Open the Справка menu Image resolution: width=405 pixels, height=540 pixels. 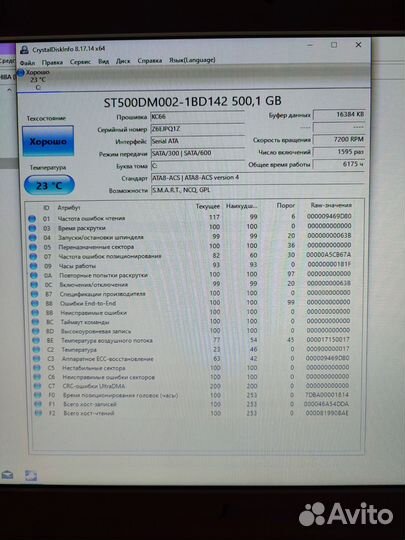pos(149,61)
